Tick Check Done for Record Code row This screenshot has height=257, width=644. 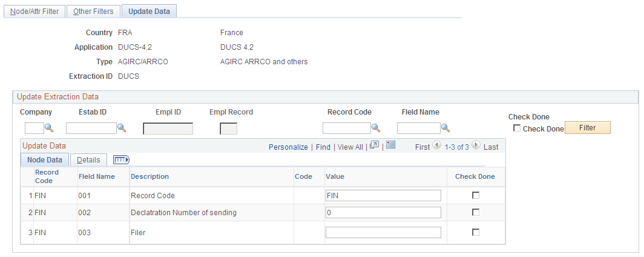[x=476, y=195]
